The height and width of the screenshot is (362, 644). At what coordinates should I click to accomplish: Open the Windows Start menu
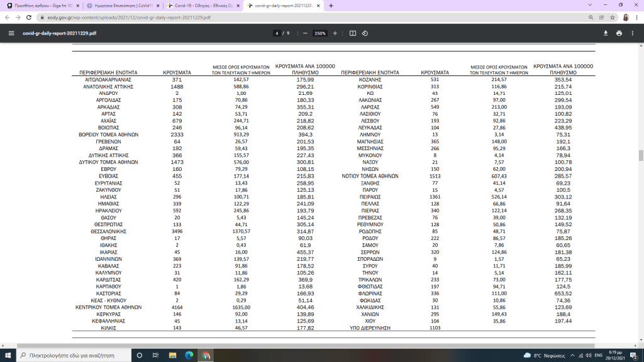coord(8,356)
